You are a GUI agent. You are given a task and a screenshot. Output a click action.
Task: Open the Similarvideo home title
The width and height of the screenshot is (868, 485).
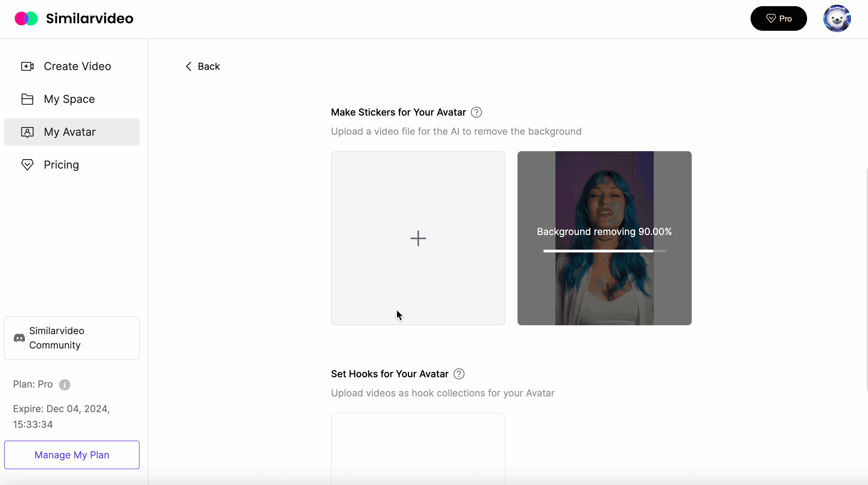click(x=90, y=18)
